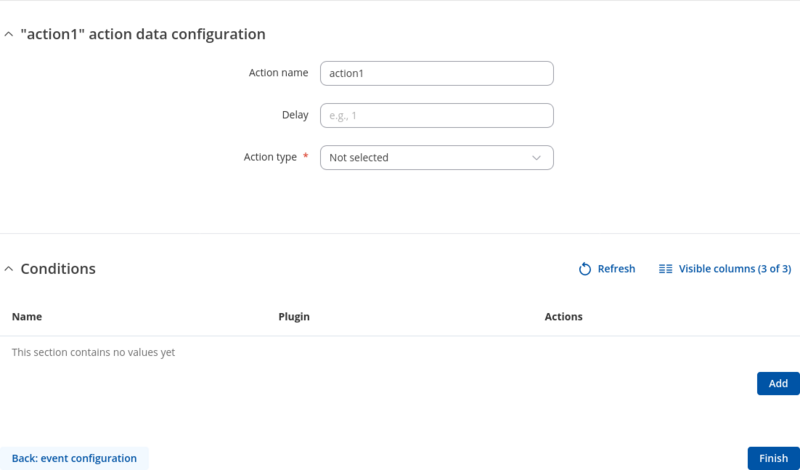Collapse the "action1" action data configuration chevron
800x470 pixels.
click(9, 34)
